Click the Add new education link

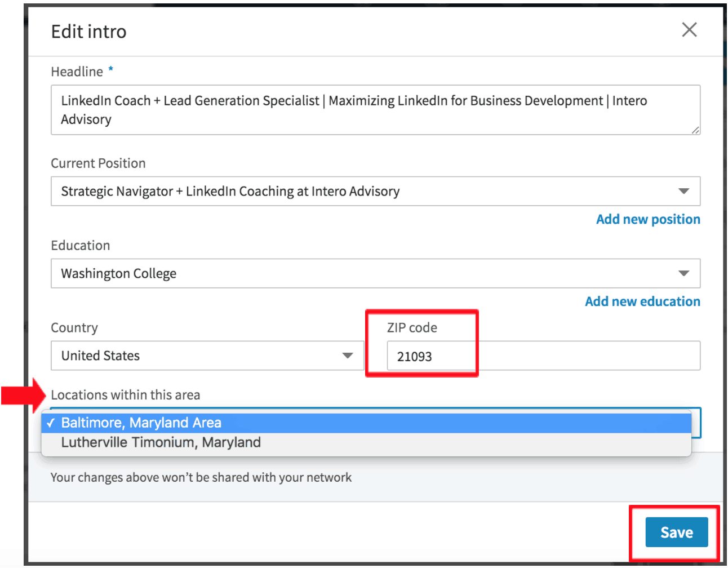[642, 301]
